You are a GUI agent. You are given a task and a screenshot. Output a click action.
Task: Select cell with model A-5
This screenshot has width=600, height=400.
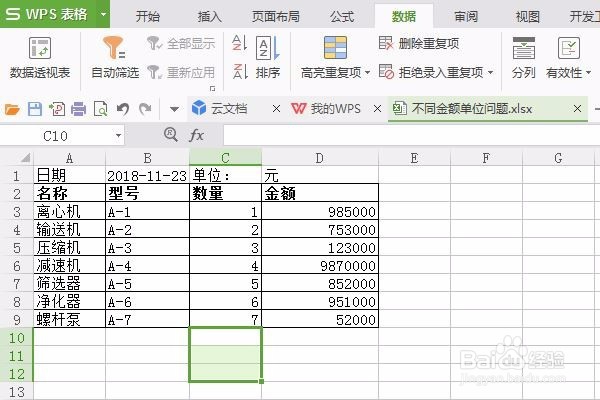[147, 283]
